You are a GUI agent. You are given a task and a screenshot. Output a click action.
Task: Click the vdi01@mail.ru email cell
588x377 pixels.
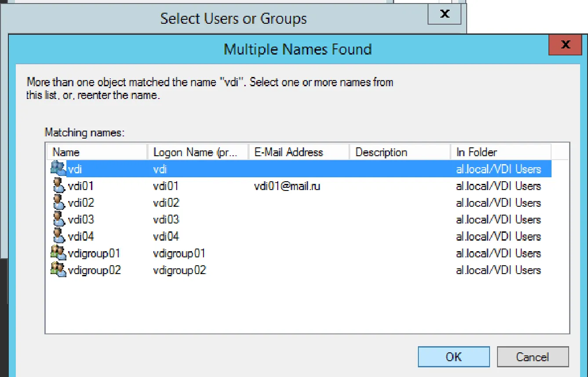287,186
